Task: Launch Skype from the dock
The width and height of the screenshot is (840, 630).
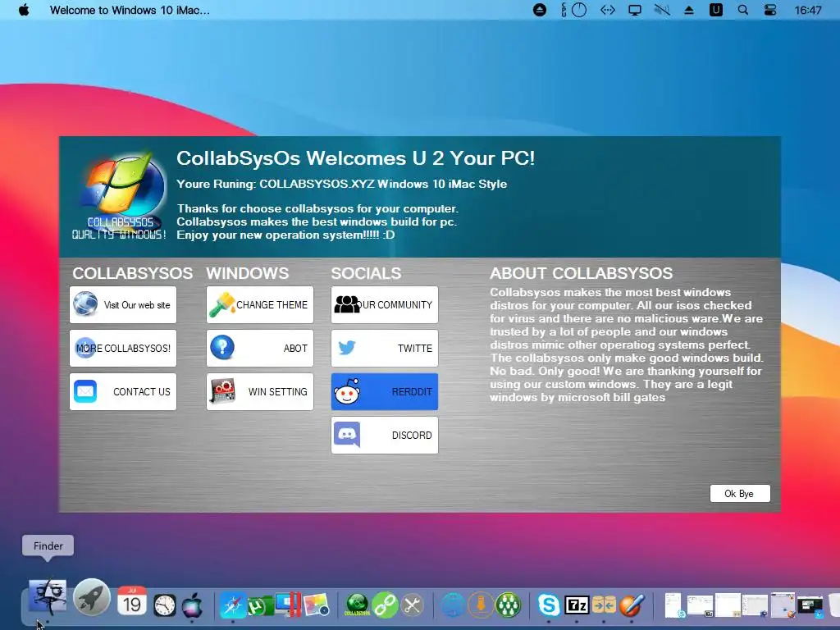Action: 549,605
